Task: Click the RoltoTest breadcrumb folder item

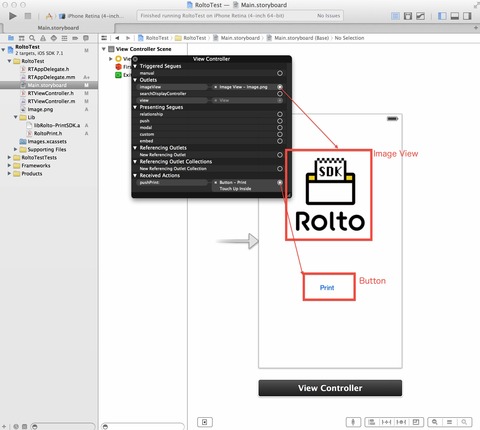Action: click(x=191, y=38)
